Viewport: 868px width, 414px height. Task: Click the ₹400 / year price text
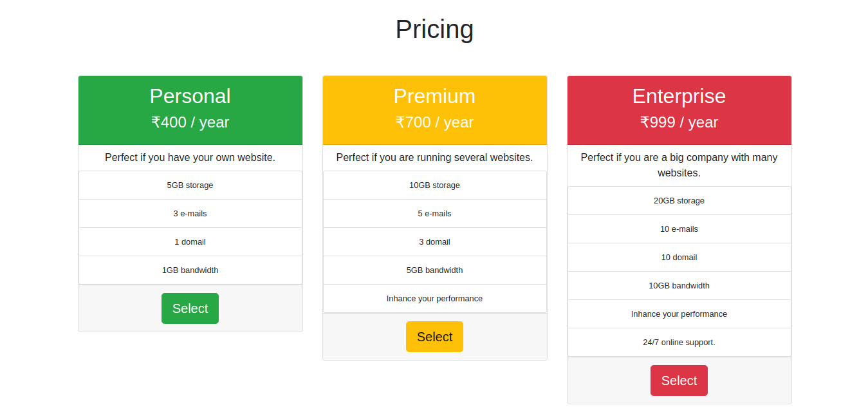[x=190, y=122]
